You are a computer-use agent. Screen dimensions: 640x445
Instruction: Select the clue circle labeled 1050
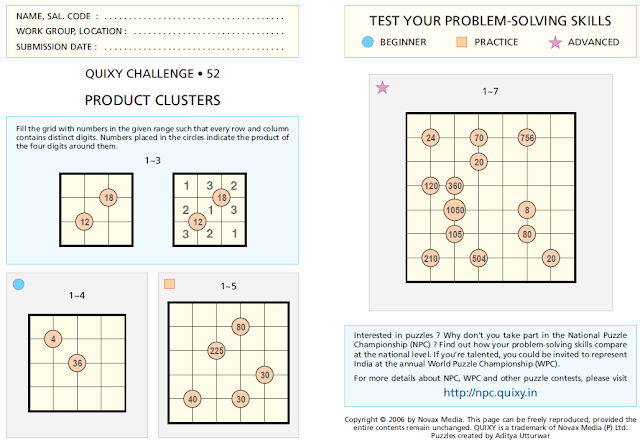455,210
